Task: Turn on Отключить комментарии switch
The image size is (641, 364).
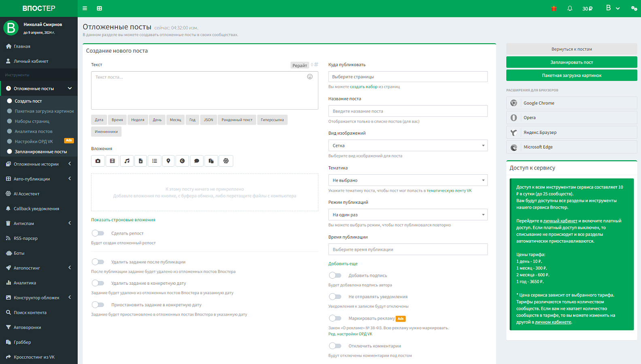Action: point(335,346)
